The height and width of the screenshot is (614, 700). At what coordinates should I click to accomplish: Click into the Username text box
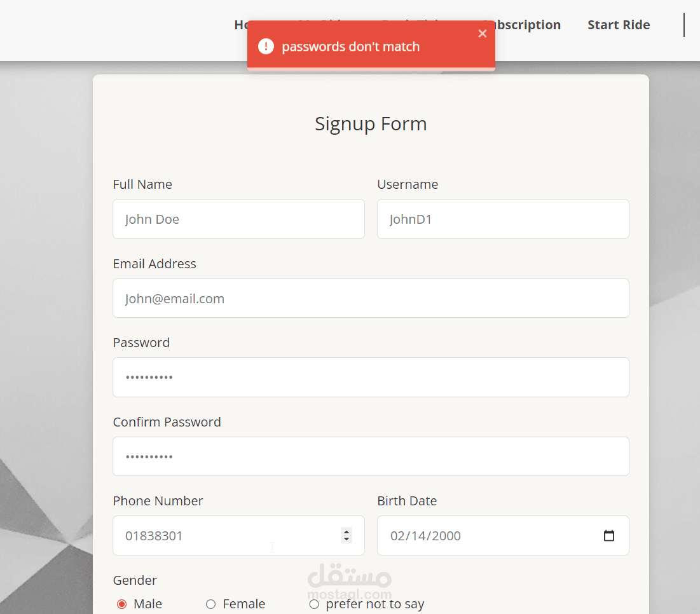pos(502,219)
